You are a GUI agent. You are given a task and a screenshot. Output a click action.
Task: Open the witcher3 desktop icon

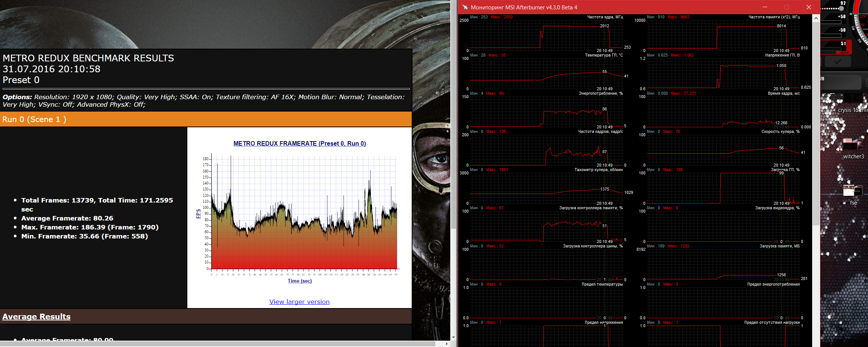pos(853,149)
